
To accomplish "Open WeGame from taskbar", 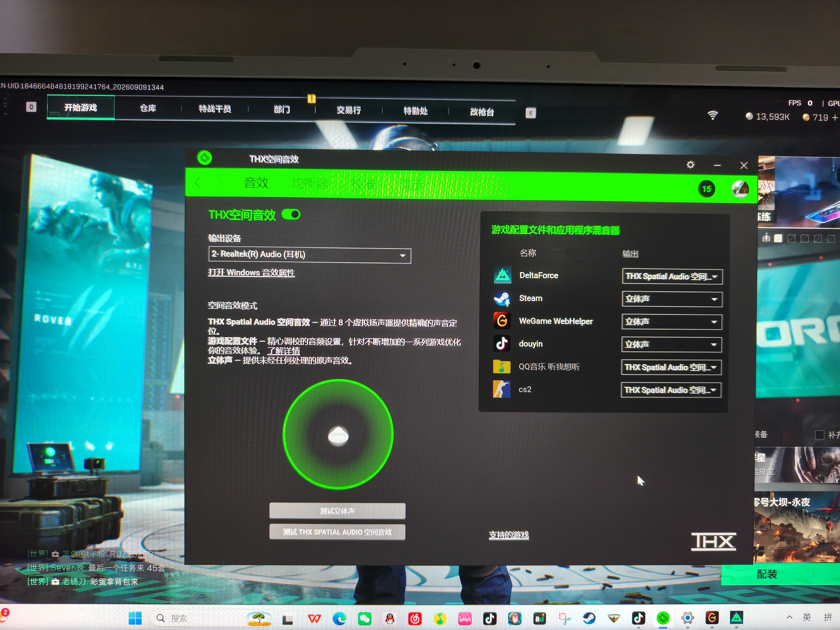I will coord(712,618).
